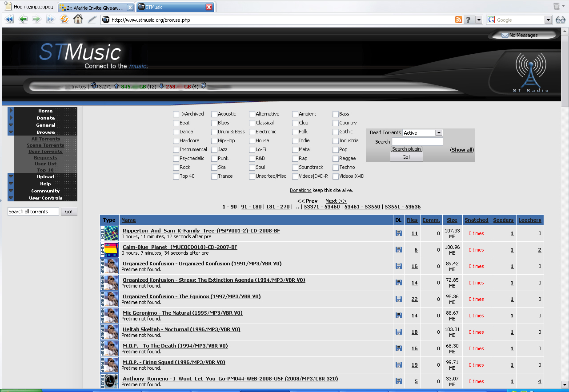Image resolution: width=569 pixels, height=392 pixels.
Task: Expand the Home sidebar arrow
Action: tap(11, 111)
